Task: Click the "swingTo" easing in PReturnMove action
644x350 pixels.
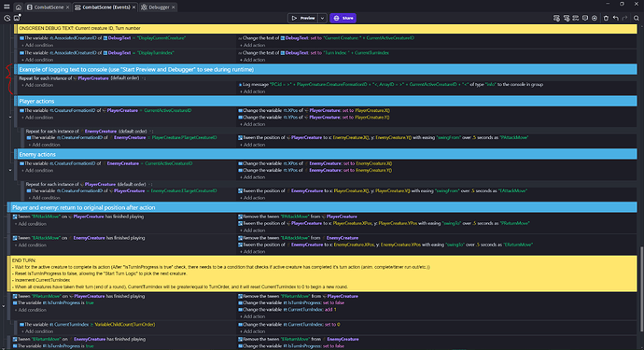Action: 452,223
